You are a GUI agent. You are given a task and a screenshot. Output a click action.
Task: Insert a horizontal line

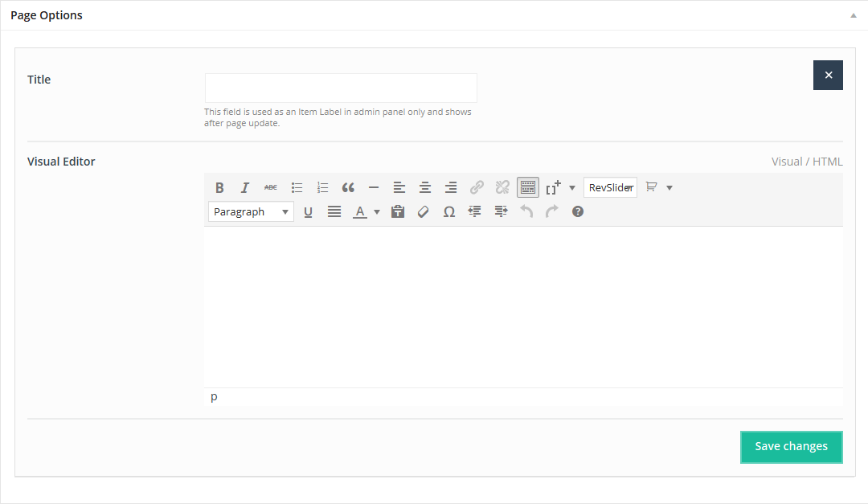tap(374, 187)
